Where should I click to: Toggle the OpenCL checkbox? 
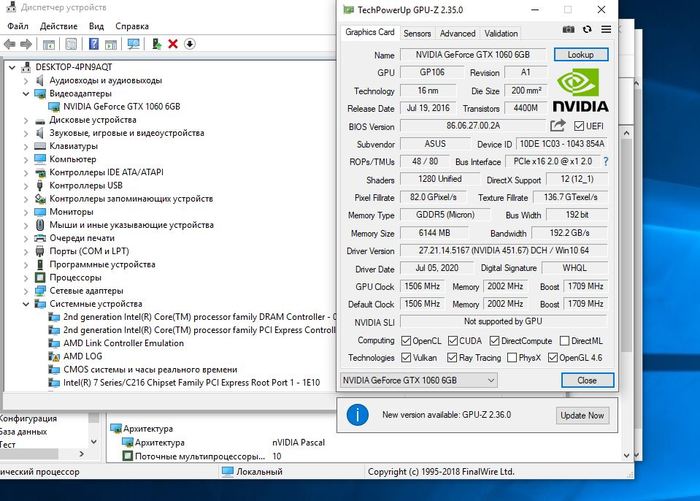[406, 340]
